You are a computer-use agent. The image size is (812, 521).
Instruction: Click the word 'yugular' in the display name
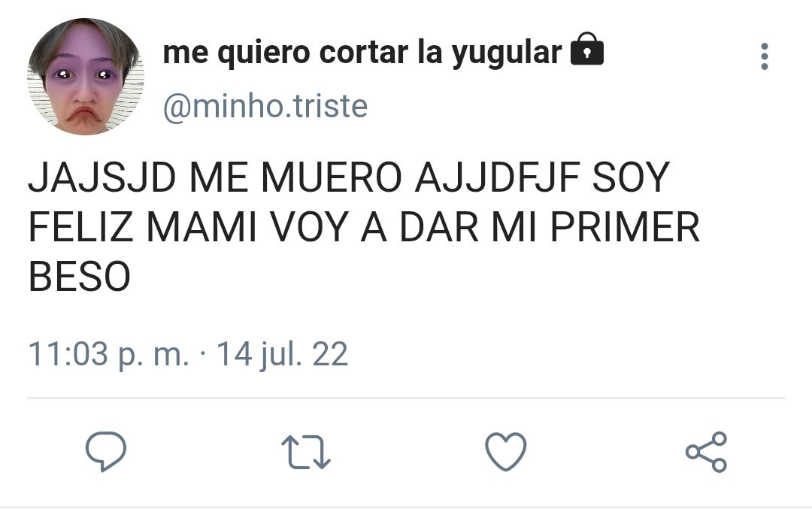coord(507,54)
